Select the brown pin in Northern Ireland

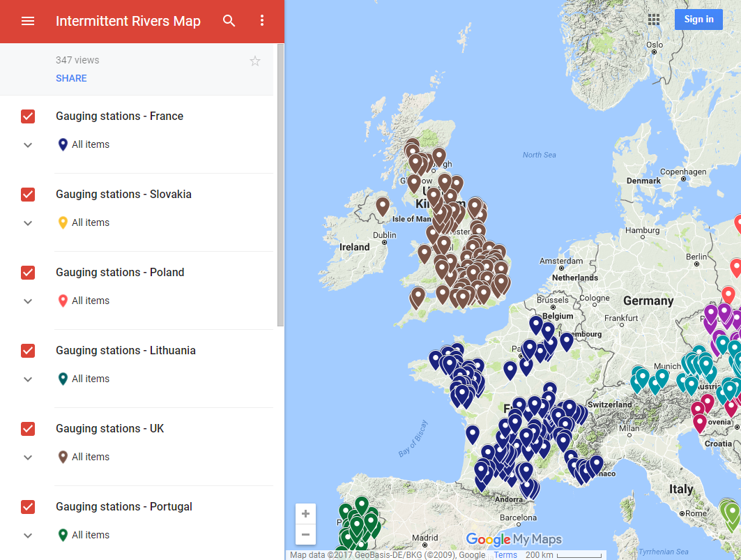[x=383, y=206]
